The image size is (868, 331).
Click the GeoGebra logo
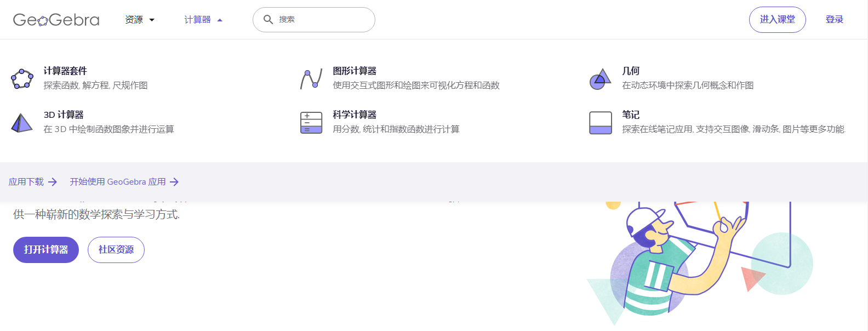[x=56, y=20]
